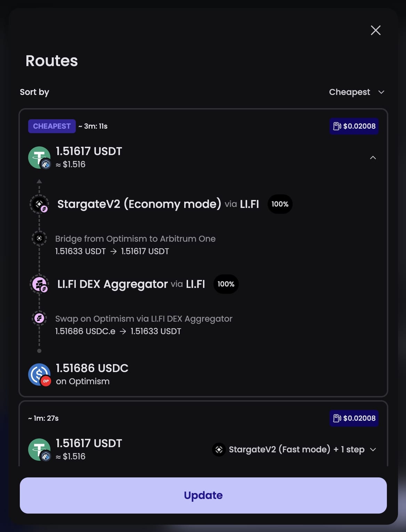Screen dimensions: 406x532
Task: Click the USDT icon in the second route
Action: tap(39, 450)
